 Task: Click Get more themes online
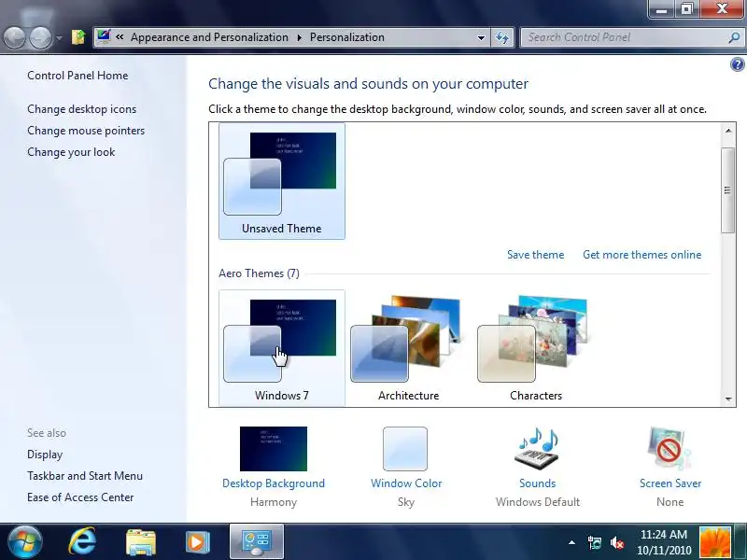pyautogui.click(x=642, y=255)
